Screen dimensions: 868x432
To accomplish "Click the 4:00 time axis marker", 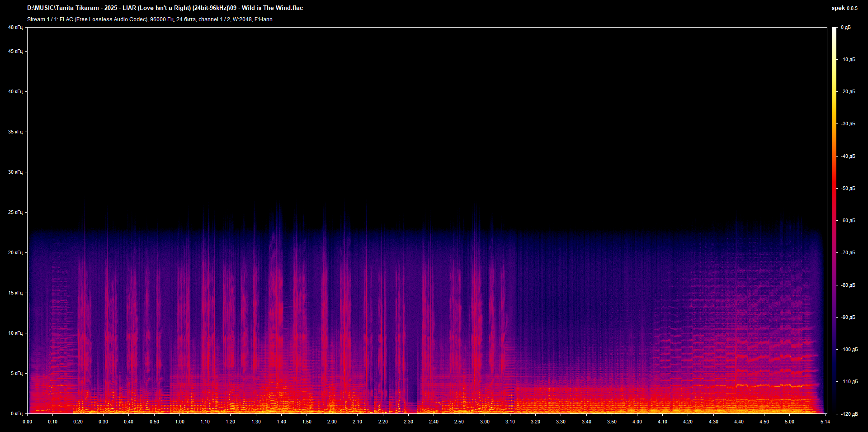I will [x=637, y=422].
